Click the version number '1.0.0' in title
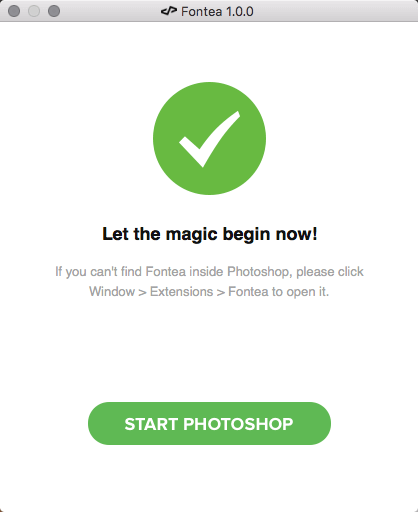This screenshot has width=418, height=512. [240, 12]
